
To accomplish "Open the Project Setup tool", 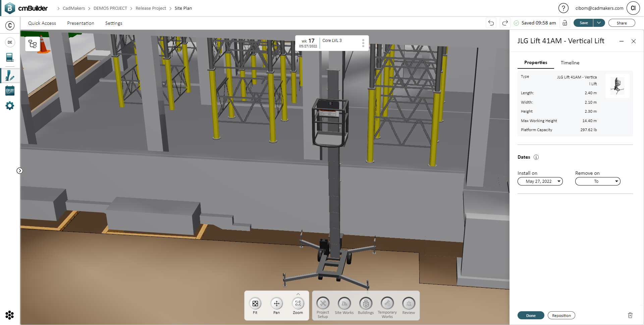I will (x=323, y=308).
